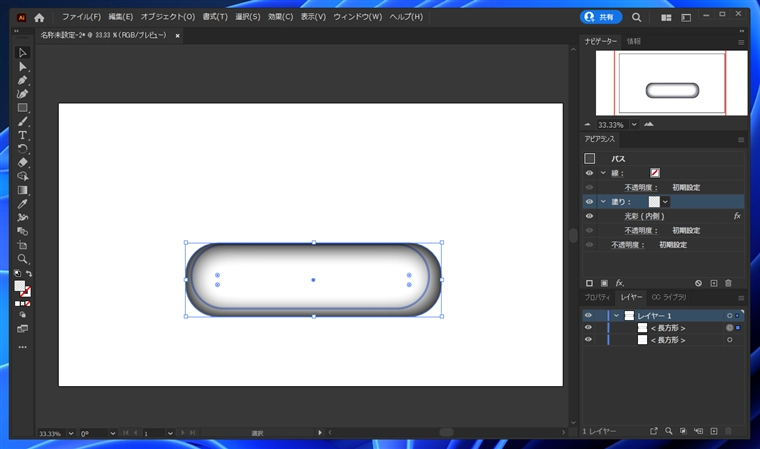Select the Gradient tool
This screenshot has height=449, width=760.
coord(22,190)
